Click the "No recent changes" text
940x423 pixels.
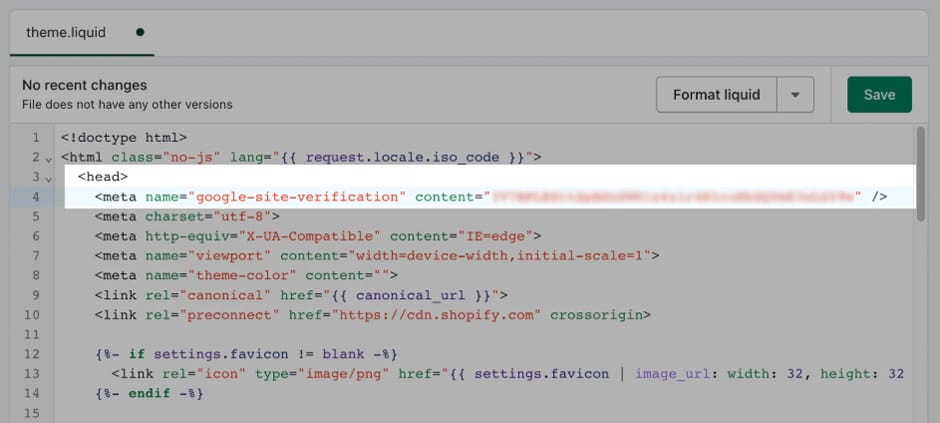(85, 85)
